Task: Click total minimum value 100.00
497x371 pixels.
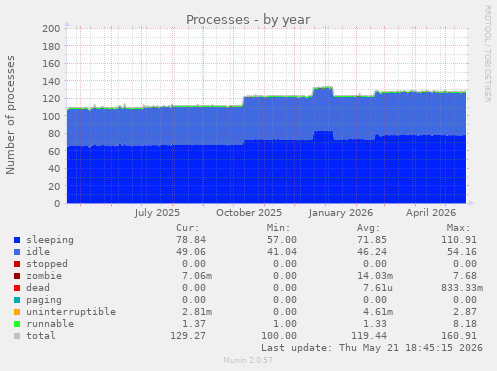Action: pos(279,336)
